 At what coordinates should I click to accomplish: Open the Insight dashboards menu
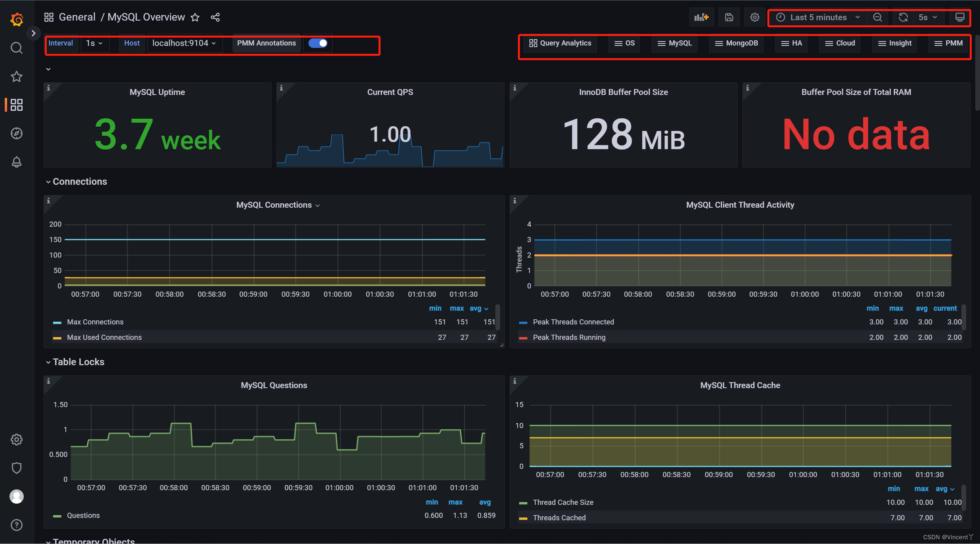coord(894,43)
